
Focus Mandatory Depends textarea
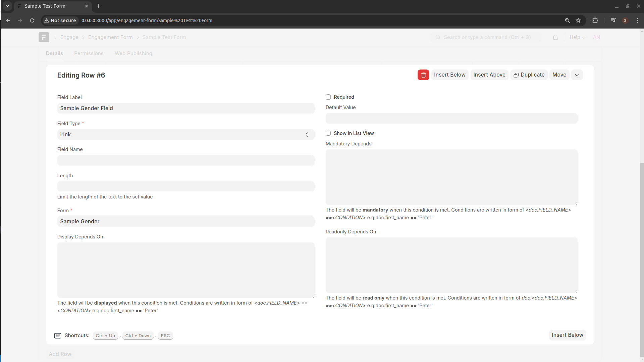tap(451, 177)
